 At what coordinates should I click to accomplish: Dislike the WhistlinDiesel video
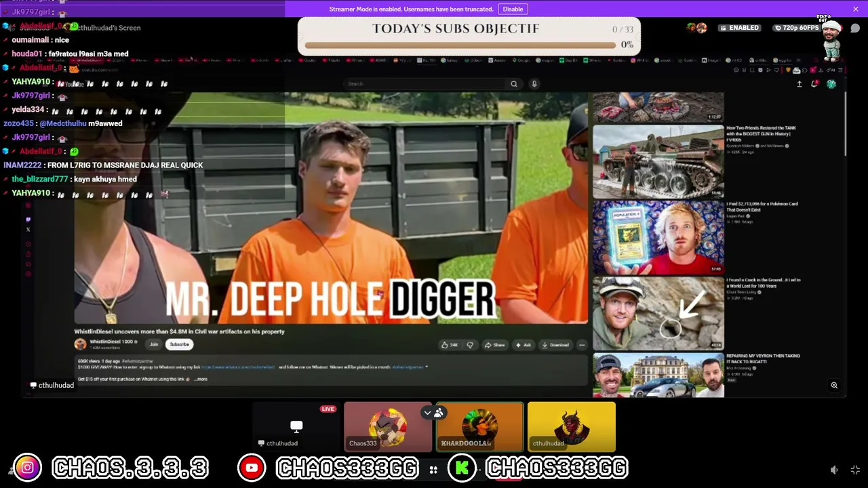click(470, 345)
